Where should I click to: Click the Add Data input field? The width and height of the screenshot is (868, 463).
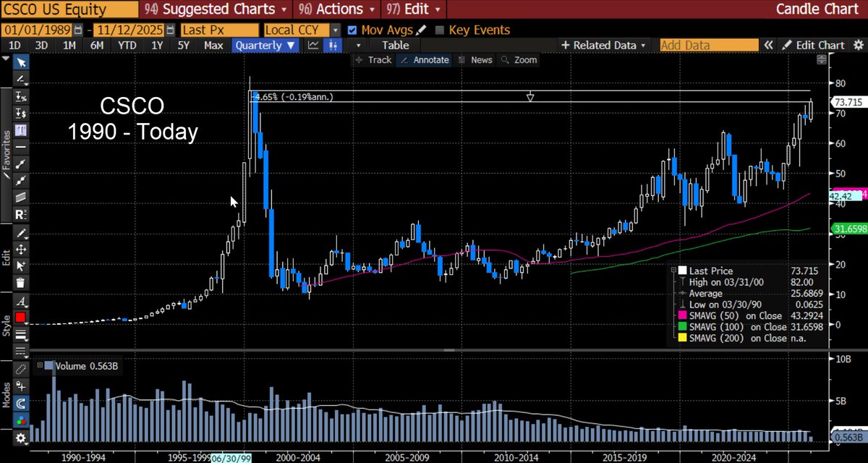(708, 45)
